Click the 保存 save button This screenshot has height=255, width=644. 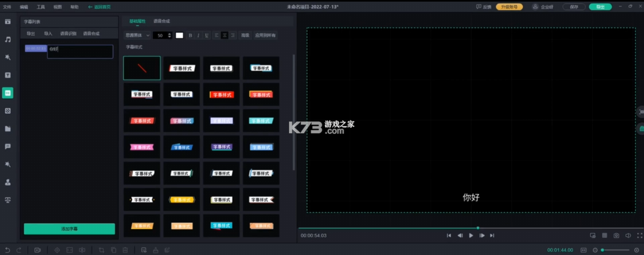(x=574, y=7)
